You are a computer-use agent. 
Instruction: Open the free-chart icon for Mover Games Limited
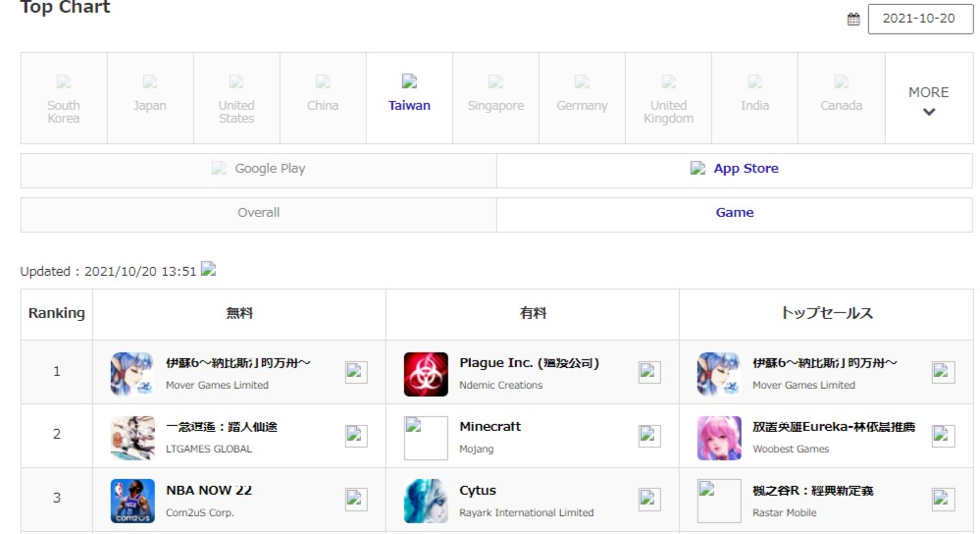click(x=132, y=374)
